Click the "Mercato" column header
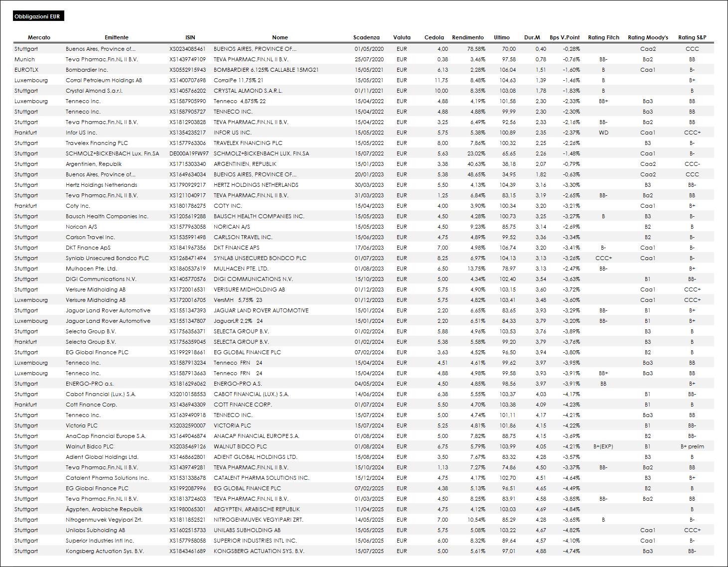This screenshot has height=567, width=728. (x=39, y=37)
